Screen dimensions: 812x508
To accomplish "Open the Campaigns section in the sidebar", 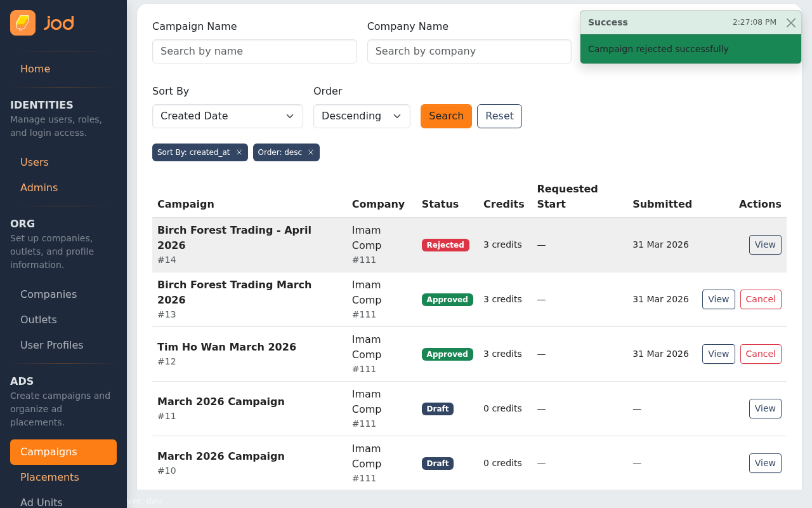I will tap(63, 452).
